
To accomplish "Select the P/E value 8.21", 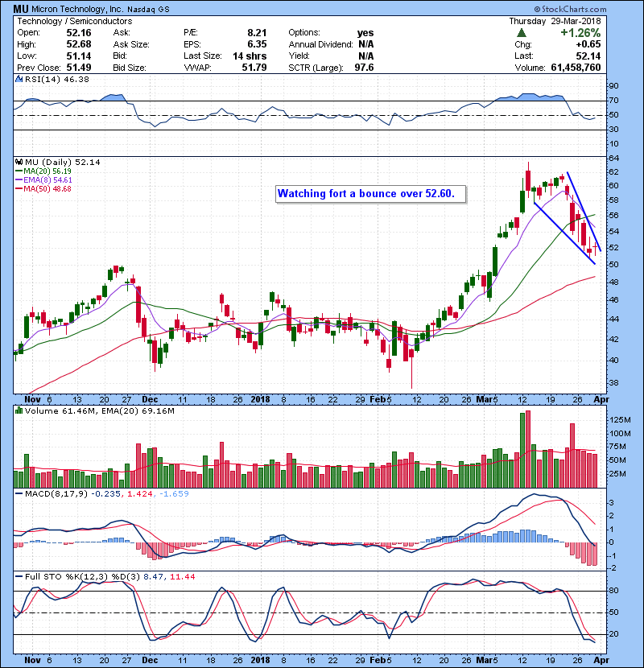I will pos(257,33).
